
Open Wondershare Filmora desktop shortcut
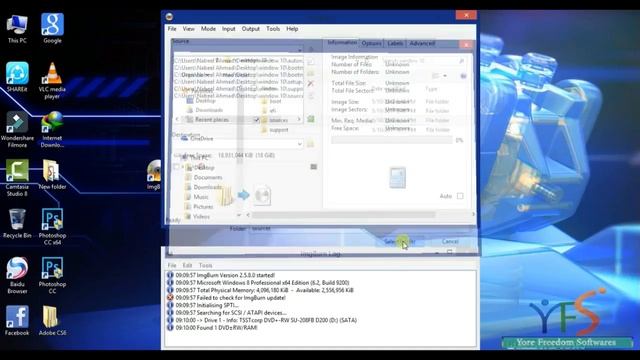[17, 129]
